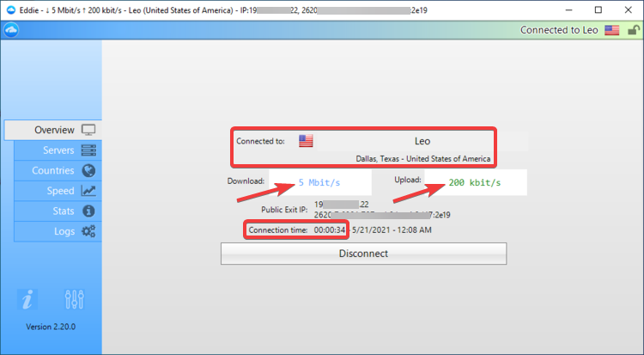This screenshot has height=355, width=644.
Task: Click the Connected to Leo status text
Action: coord(559,30)
